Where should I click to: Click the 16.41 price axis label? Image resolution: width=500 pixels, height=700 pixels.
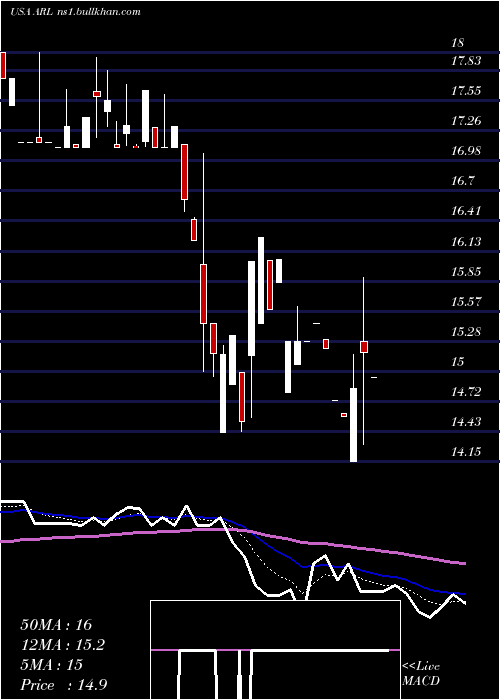point(466,211)
